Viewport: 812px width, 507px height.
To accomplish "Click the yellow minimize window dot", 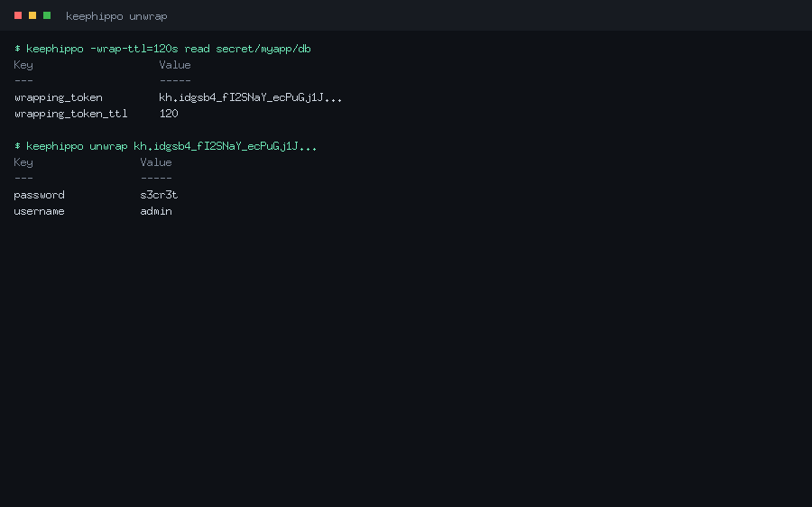I will point(32,15).
